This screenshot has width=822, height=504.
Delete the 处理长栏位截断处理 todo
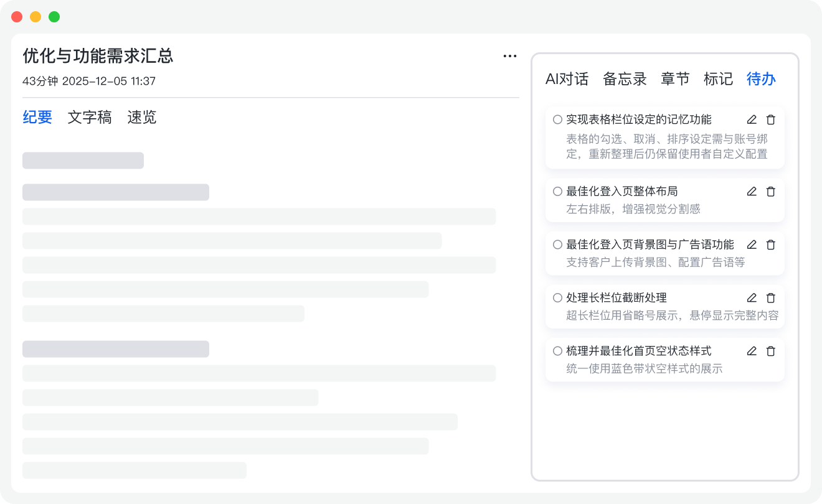point(770,298)
